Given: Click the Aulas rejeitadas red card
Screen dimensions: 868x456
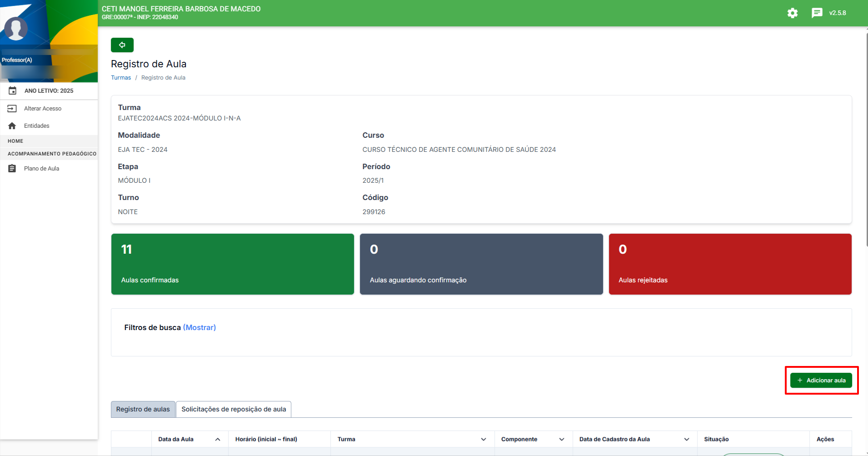Looking at the screenshot, I should (730, 264).
